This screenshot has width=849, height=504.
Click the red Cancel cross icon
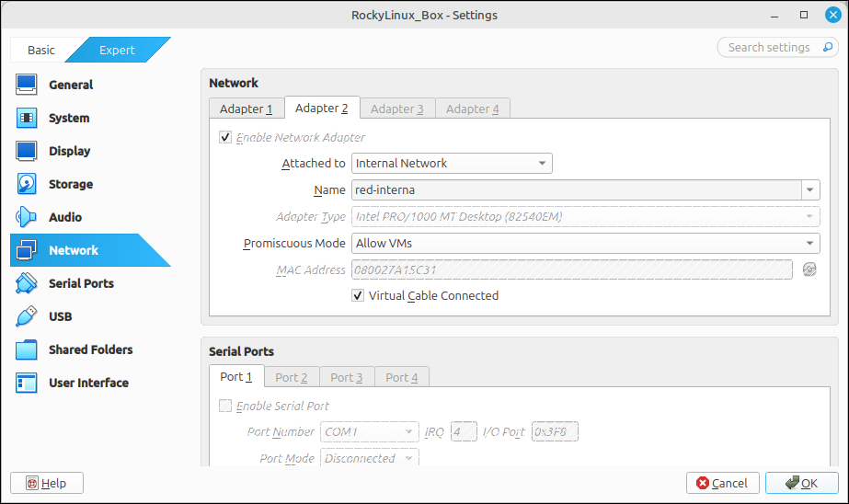coord(702,483)
